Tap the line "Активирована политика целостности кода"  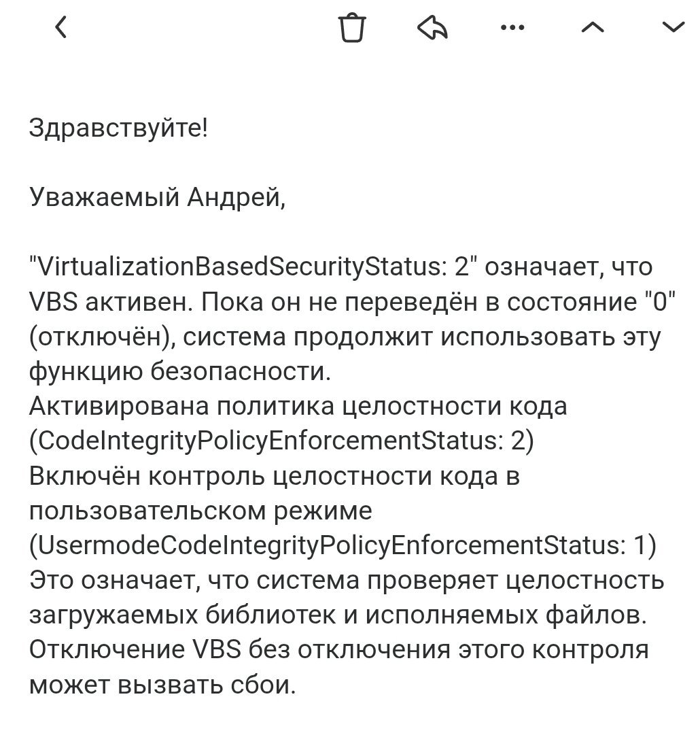click(x=298, y=407)
